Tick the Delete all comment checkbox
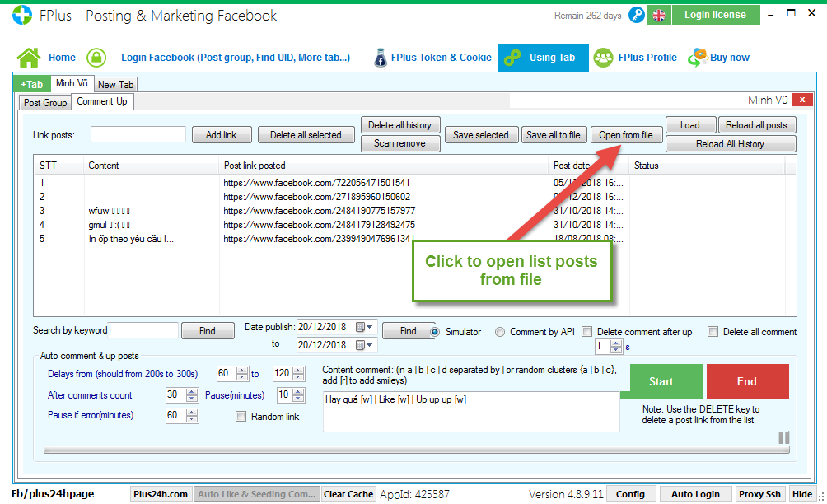This screenshot has width=827, height=504. pyautogui.click(x=713, y=332)
